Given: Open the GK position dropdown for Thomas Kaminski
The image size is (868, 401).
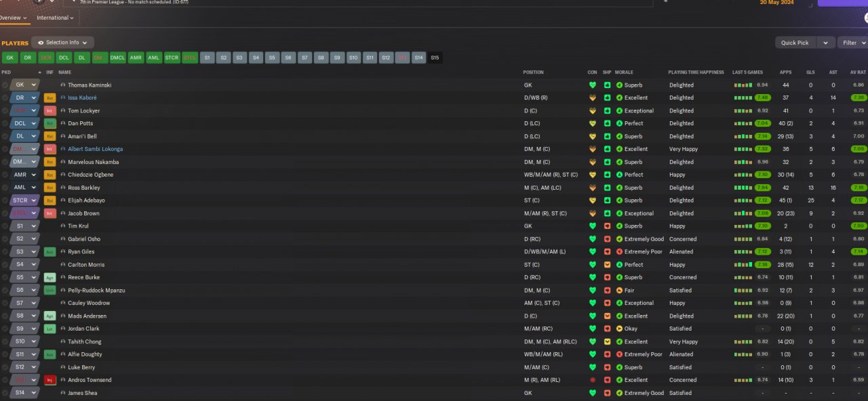Looking at the screenshot, I should point(25,85).
